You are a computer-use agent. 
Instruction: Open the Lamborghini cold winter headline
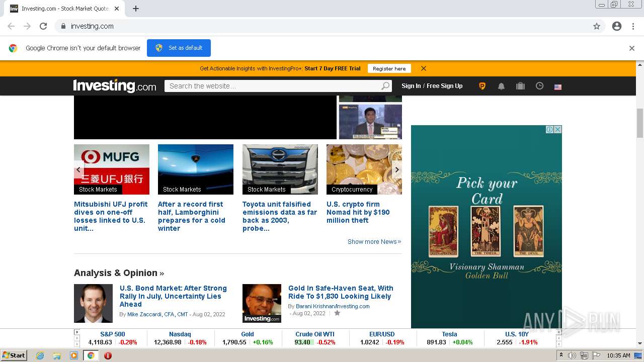coord(192,216)
